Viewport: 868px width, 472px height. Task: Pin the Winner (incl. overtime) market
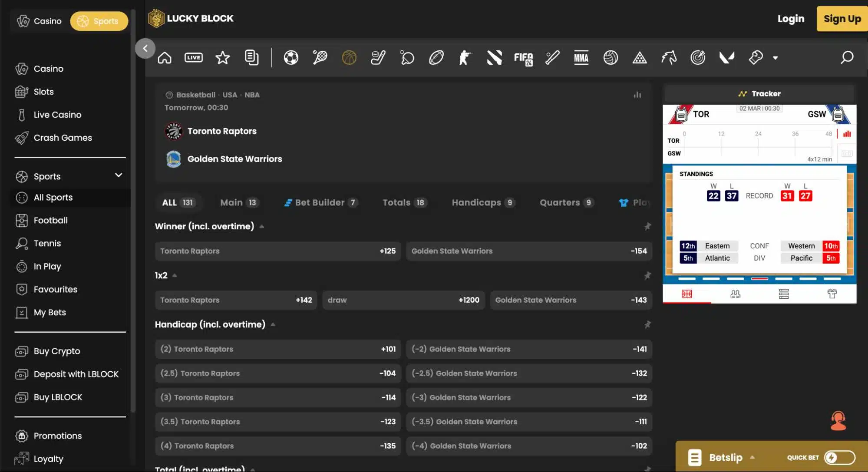pyautogui.click(x=647, y=226)
